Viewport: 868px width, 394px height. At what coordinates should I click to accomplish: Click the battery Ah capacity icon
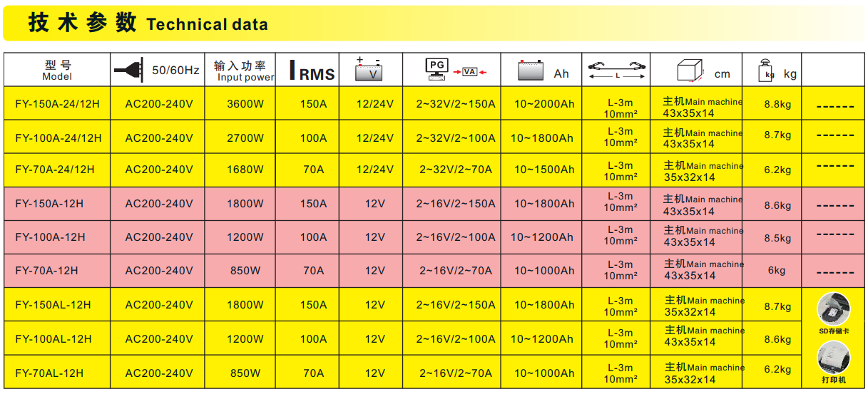[x=531, y=71]
